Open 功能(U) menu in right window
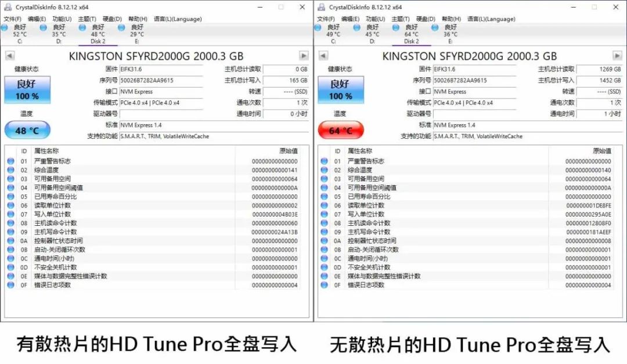Image resolution: width=627 pixels, height=364 pixels. (x=376, y=19)
